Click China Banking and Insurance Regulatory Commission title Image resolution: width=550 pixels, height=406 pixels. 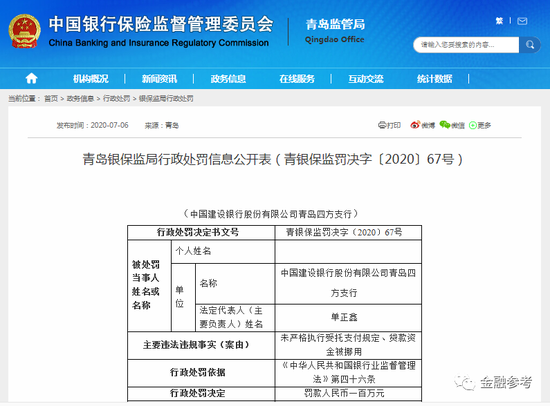(159, 43)
